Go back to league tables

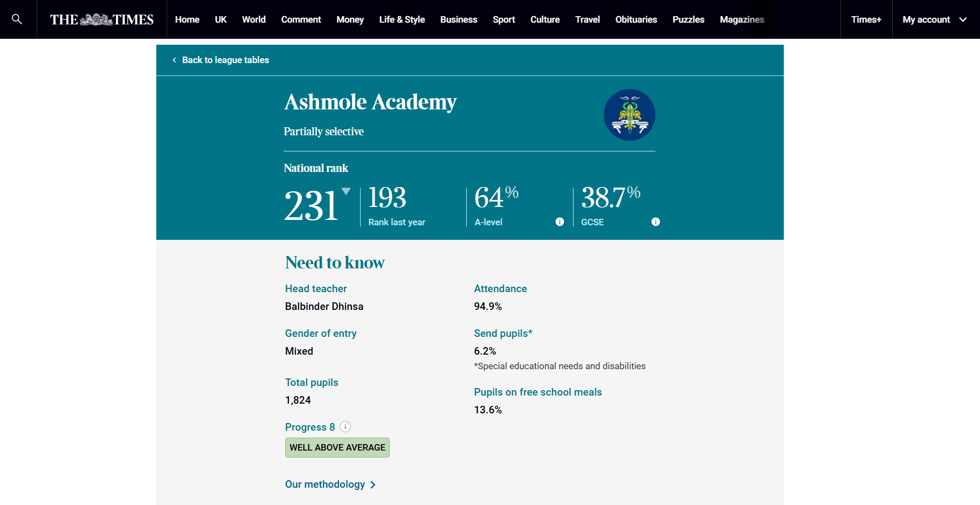pos(225,60)
